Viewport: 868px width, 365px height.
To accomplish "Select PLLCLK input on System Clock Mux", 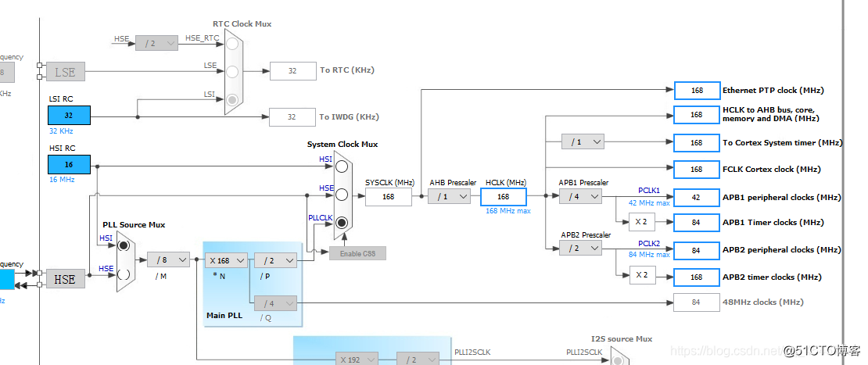I will [341, 223].
